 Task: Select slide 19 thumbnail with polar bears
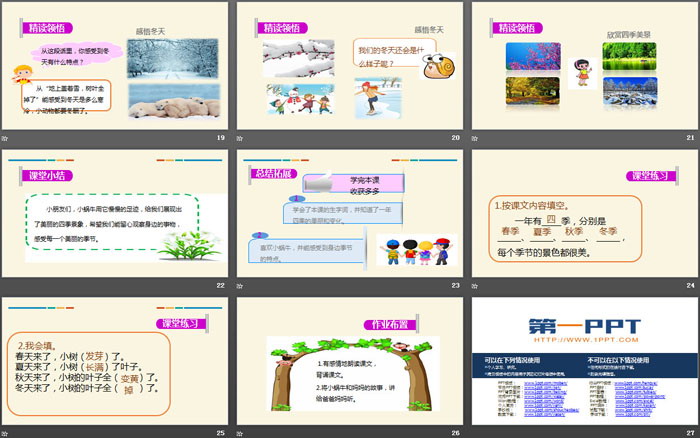[115, 66]
